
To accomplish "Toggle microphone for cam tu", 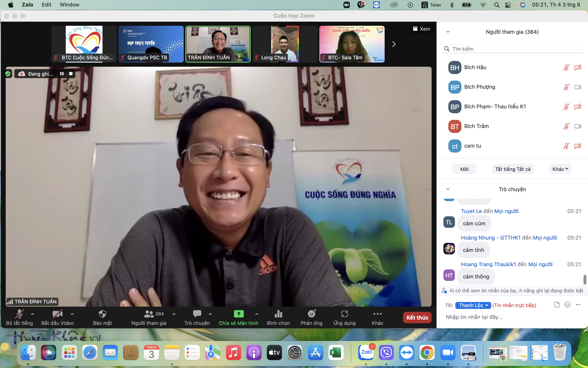I will [x=566, y=146].
